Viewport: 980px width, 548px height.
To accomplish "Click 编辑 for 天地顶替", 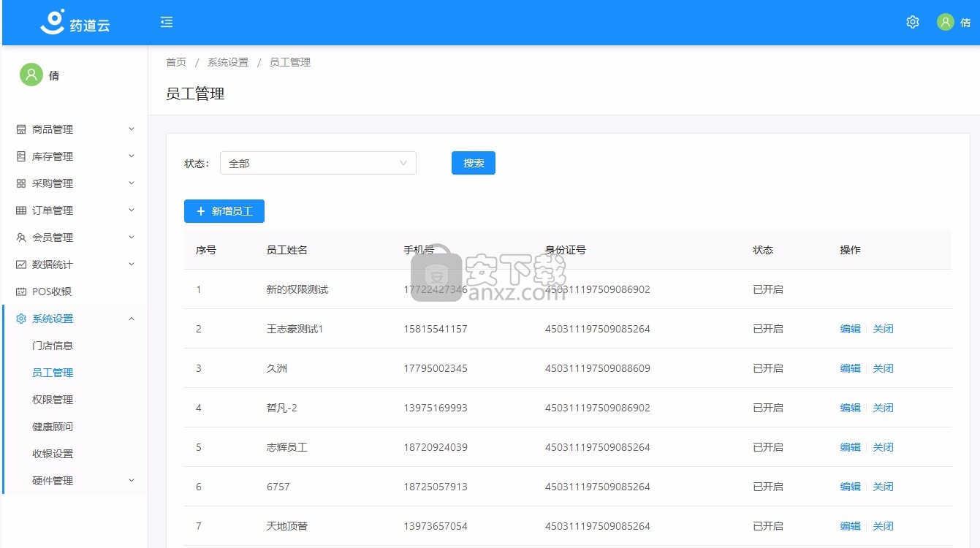I will [x=851, y=526].
